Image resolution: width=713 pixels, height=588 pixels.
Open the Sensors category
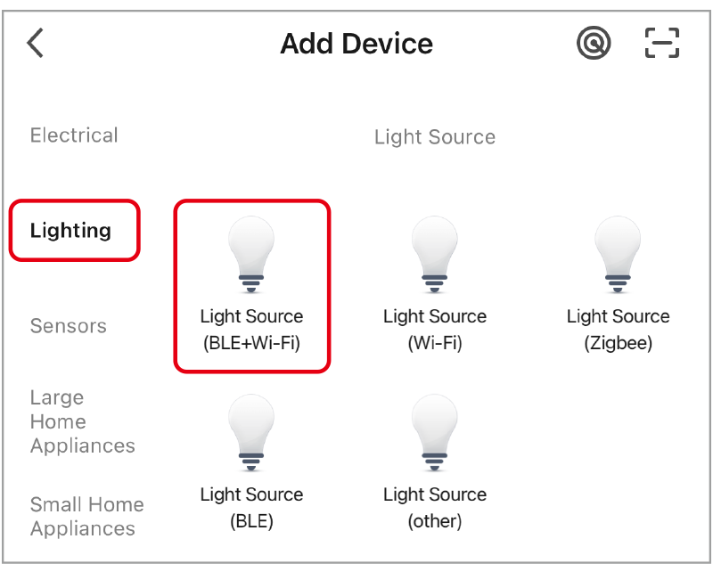[68, 326]
